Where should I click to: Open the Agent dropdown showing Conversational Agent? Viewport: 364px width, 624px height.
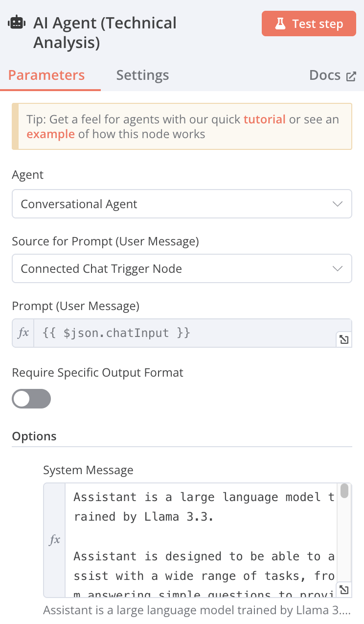(182, 204)
